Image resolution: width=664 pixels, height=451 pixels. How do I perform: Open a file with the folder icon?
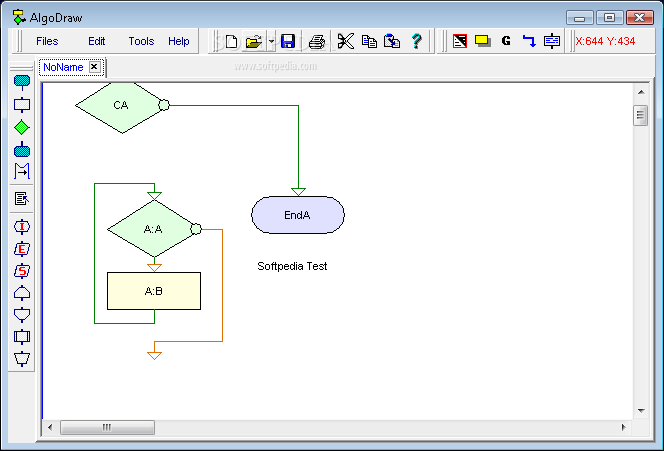(254, 42)
